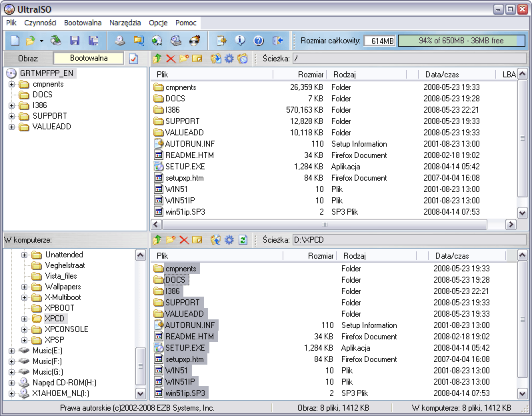Select Music(E:) drive in computer tree
The width and height of the screenshot is (532, 416).
click(47, 351)
